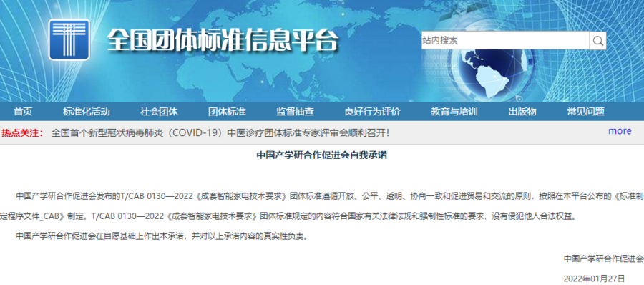The height and width of the screenshot is (285, 644).
Task: Click the more link for hot news
Action: tap(620, 131)
